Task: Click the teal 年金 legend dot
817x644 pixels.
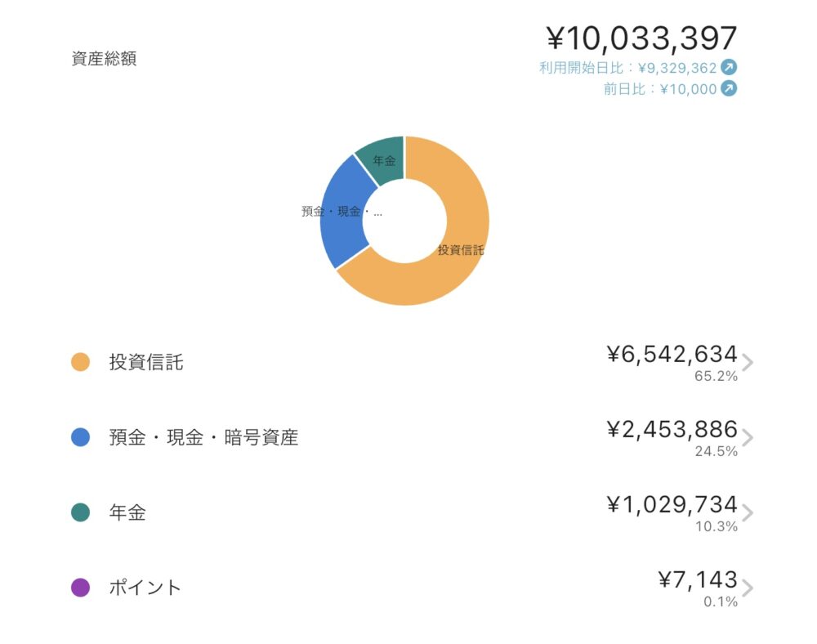Action: pos(80,512)
